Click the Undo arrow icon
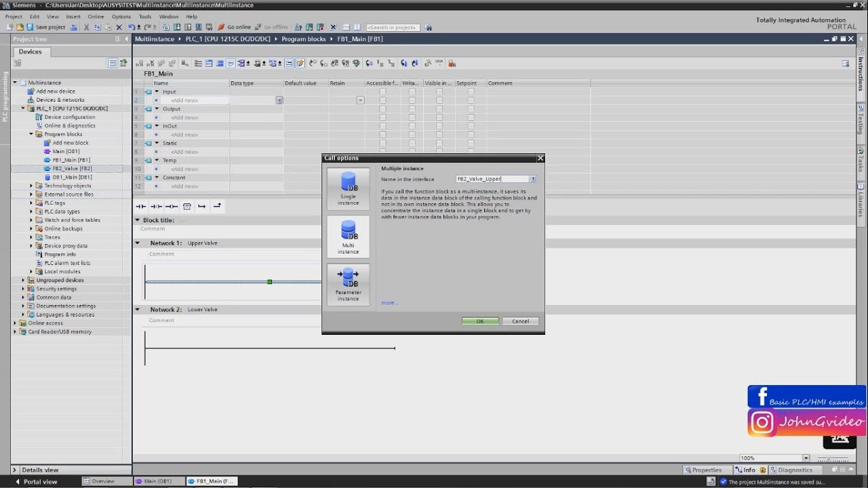Viewport: 868px width, 488px height. 131,27
